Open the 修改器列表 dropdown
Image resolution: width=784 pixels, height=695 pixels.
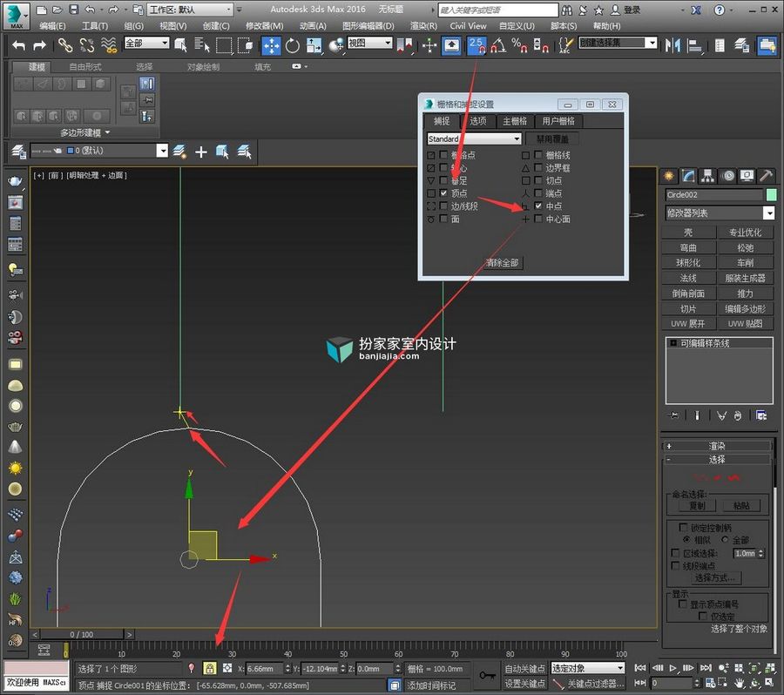click(720, 213)
